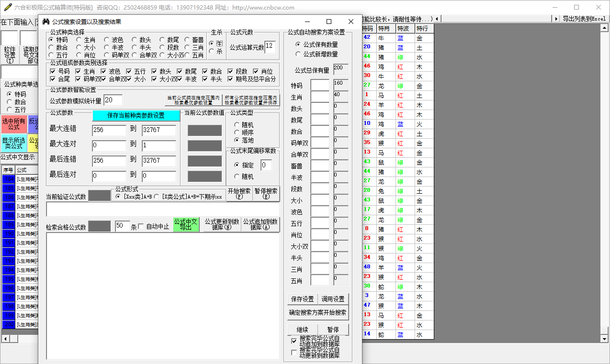Click the 公式总保有量 field showing 200
Image resolution: width=610 pixels, height=364 pixels.
coord(341,70)
